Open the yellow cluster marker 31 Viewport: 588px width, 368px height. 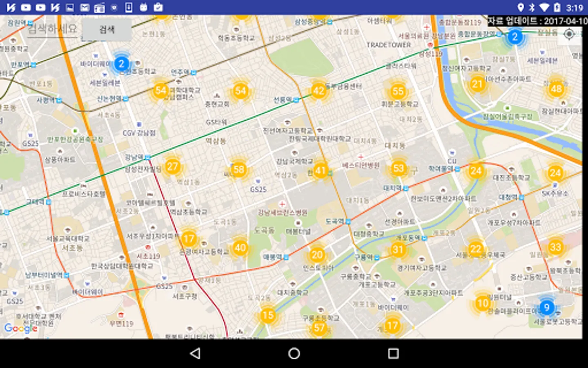tap(398, 249)
